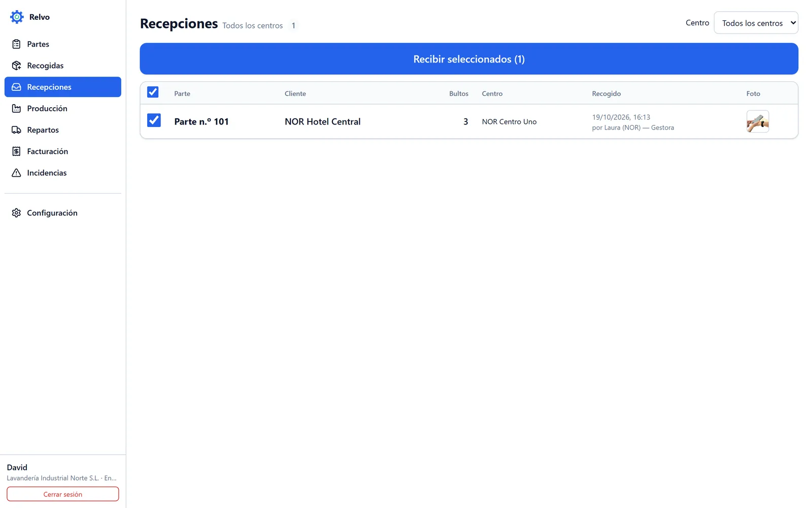Click the Relvo gear logo icon
This screenshot has width=812, height=508.
tap(17, 17)
